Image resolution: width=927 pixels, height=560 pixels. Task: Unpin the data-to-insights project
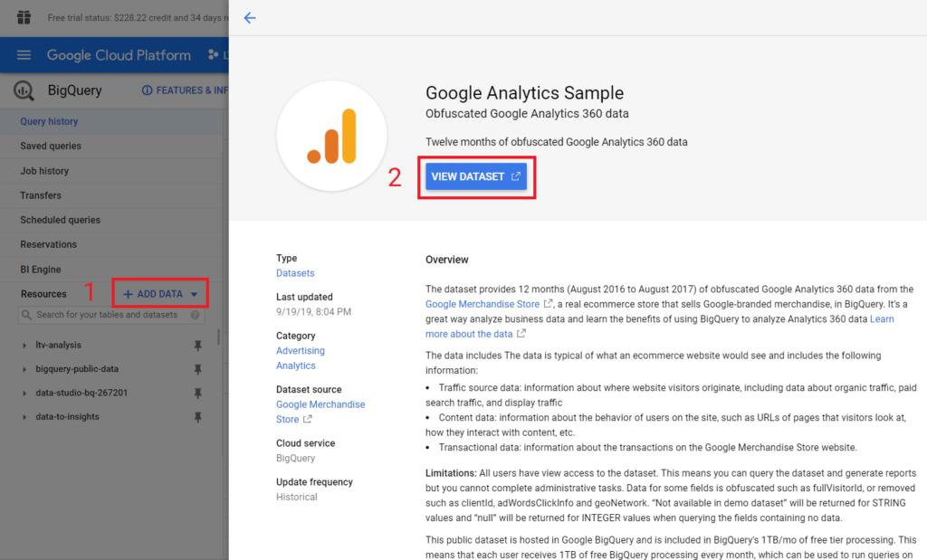click(x=199, y=417)
